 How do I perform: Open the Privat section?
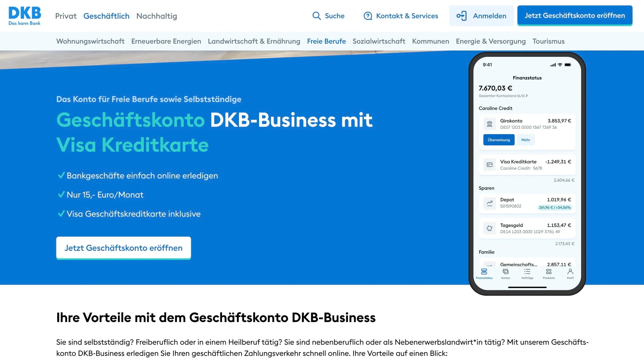coord(66,16)
